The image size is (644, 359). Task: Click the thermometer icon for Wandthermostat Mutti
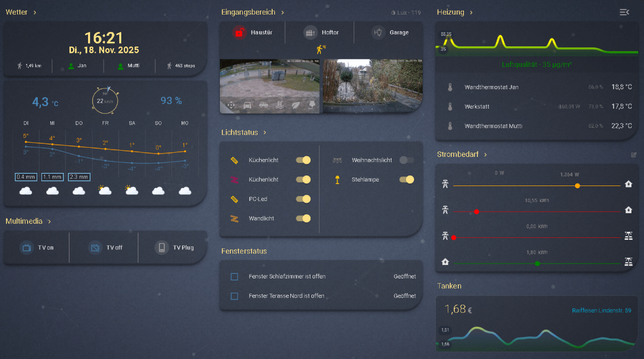point(450,126)
